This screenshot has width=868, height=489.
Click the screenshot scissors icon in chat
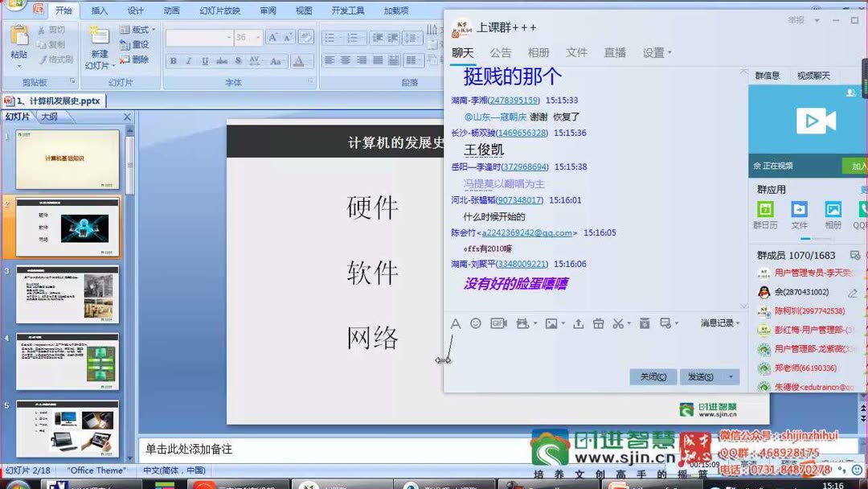pos(619,323)
